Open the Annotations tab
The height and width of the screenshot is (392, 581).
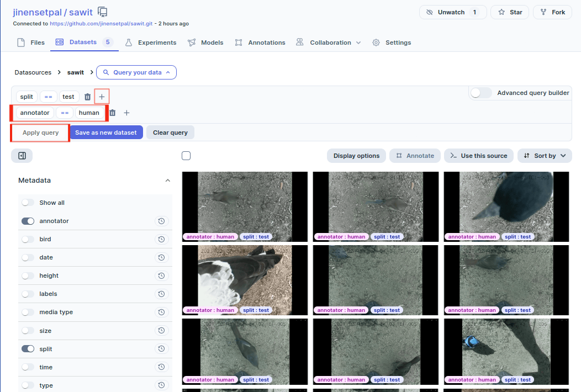pyautogui.click(x=260, y=43)
